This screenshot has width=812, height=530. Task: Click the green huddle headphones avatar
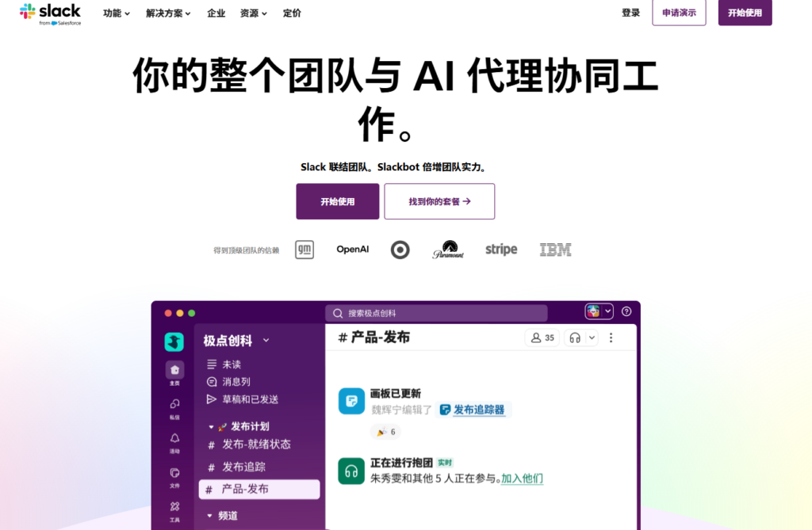(x=351, y=471)
